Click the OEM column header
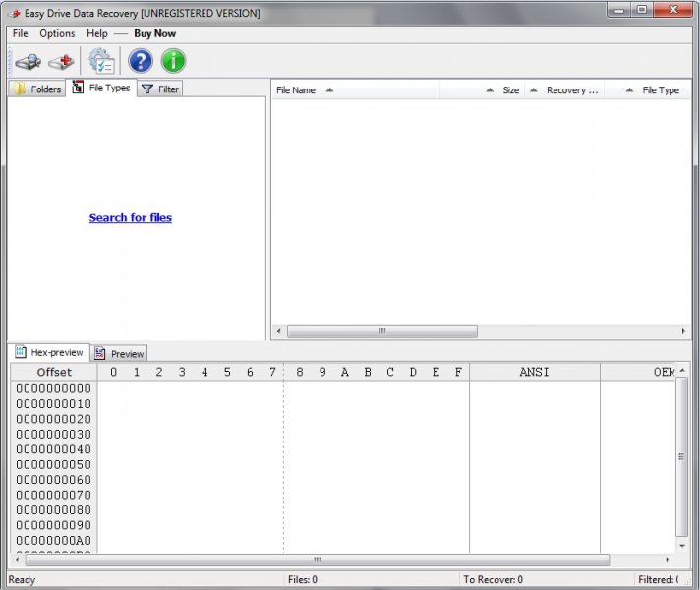 638,372
